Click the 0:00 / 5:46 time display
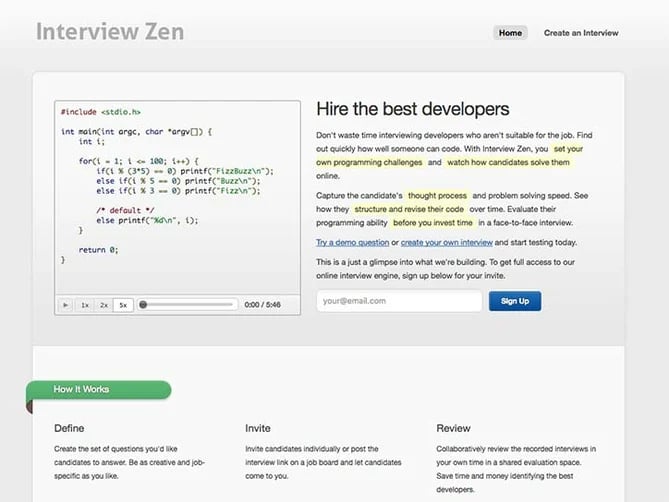The width and height of the screenshot is (669, 502). [263, 304]
